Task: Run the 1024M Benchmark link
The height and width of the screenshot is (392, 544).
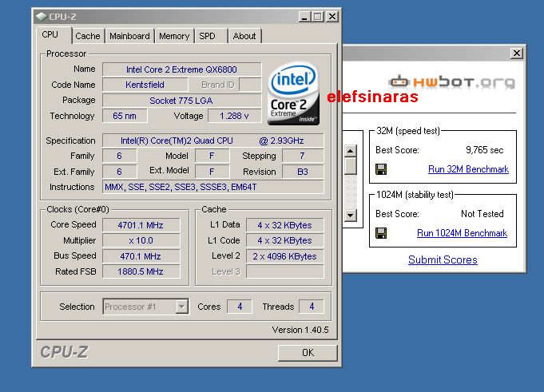Action: point(462,233)
